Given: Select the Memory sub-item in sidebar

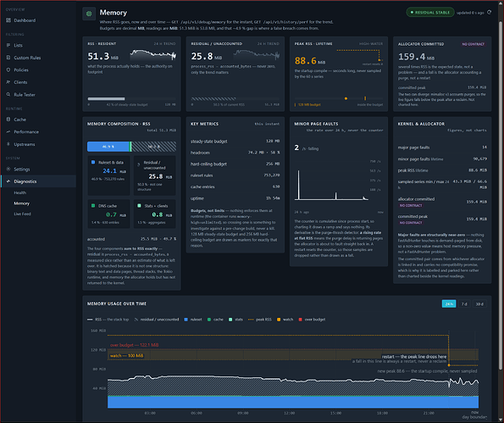Looking at the screenshot, I should tap(21, 203).
